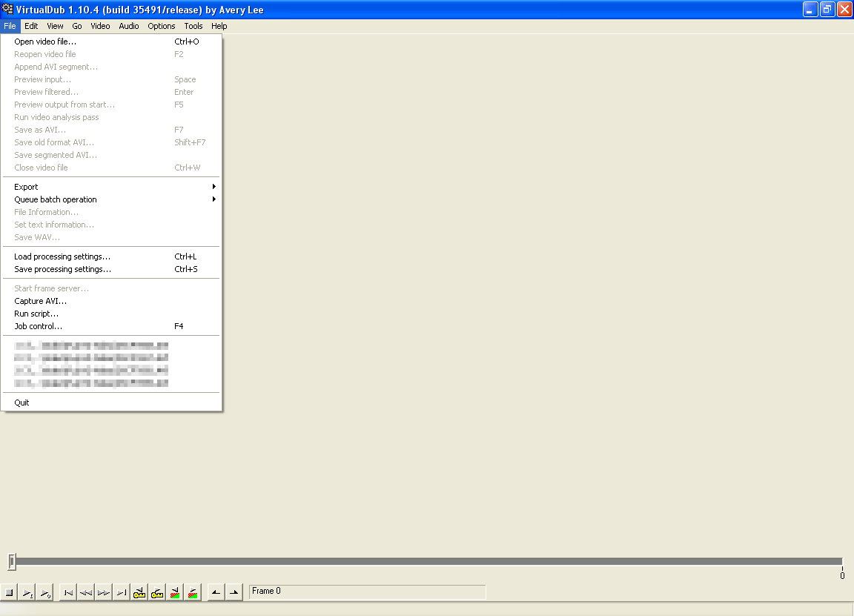Play the input preview
The image size is (854, 616).
27,592
